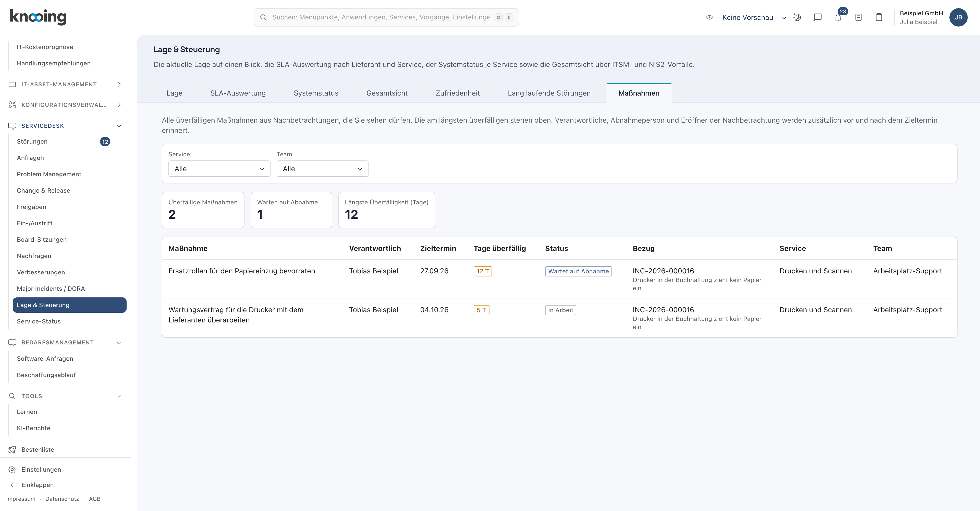Screen dimensions: 980x511
Task: Click the knooing logo
Action: click(38, 17)
